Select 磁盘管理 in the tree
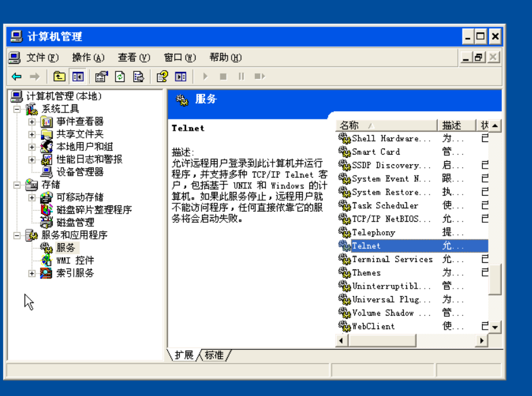The height and width of the screenshot is (396, 532). coord(75,223)
